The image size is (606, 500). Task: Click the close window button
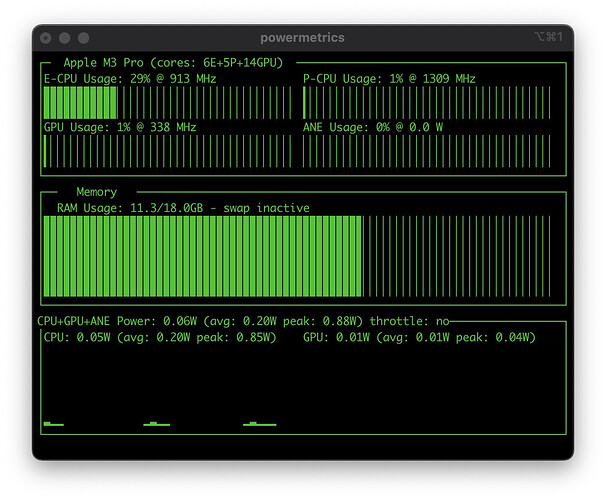pyautogui.click(x=45, y=38)
